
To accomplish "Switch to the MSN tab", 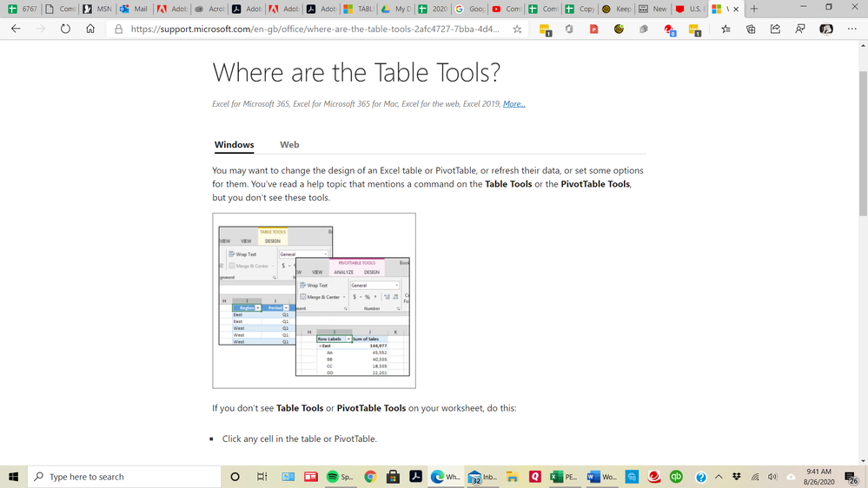I will pyautogui.click(x=96, y=9).
